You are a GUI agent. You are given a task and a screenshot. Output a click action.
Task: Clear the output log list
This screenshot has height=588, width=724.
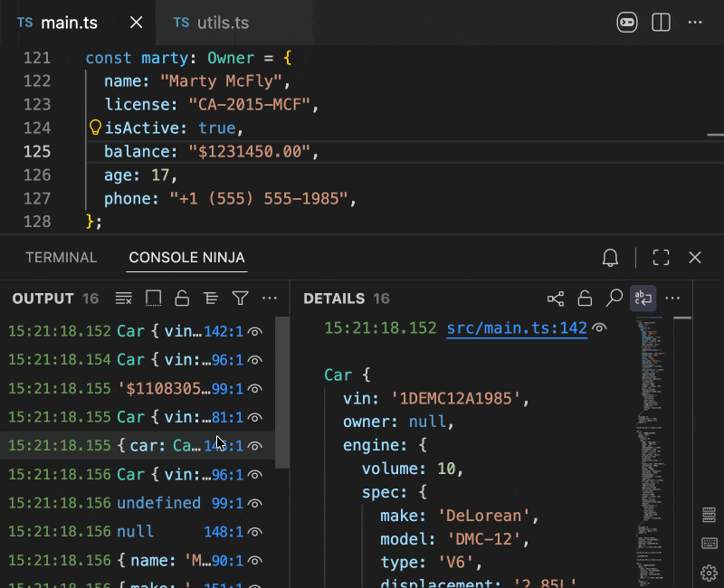[124, 299]
